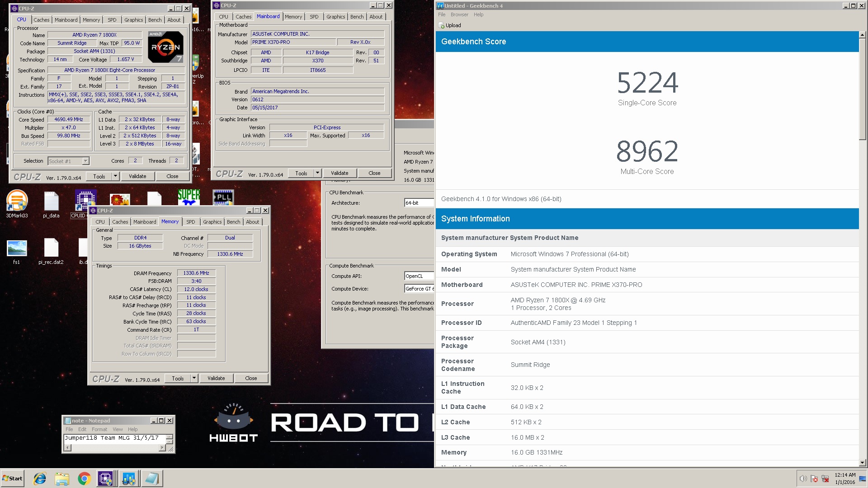Open Tools dropdown arrow in CPU window

pyautogui.click(x=115, y=176)
